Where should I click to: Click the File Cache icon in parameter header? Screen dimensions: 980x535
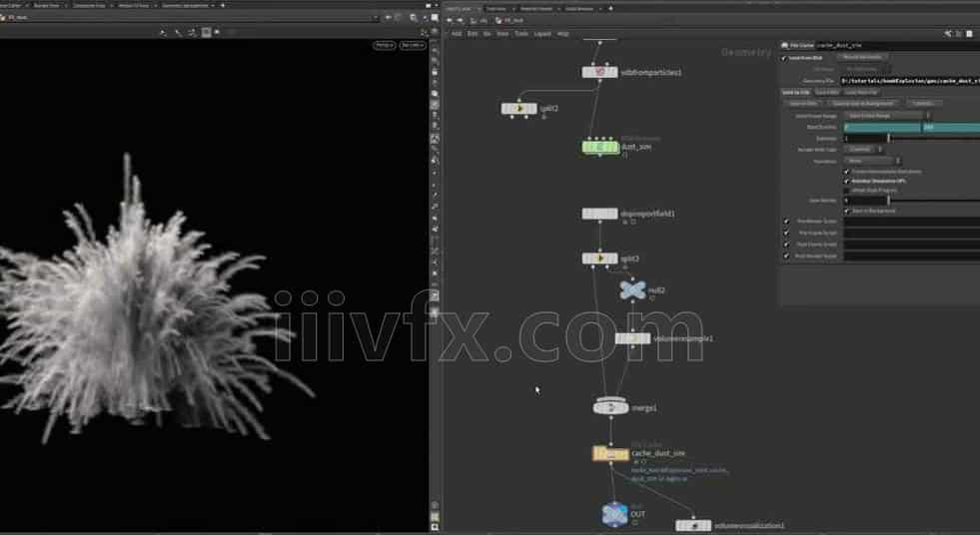[x=785, y=46]
